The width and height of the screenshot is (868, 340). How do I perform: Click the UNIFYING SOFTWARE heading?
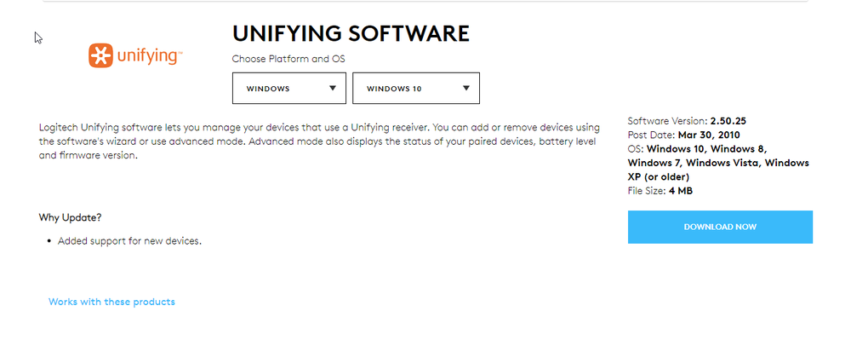tap(351, 34)
